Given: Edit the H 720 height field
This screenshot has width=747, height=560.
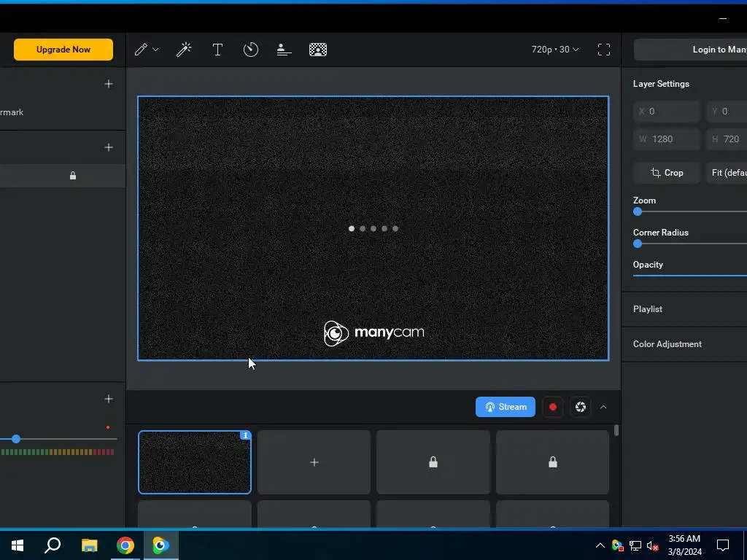Looking at the screenshot, I should 727,139.
